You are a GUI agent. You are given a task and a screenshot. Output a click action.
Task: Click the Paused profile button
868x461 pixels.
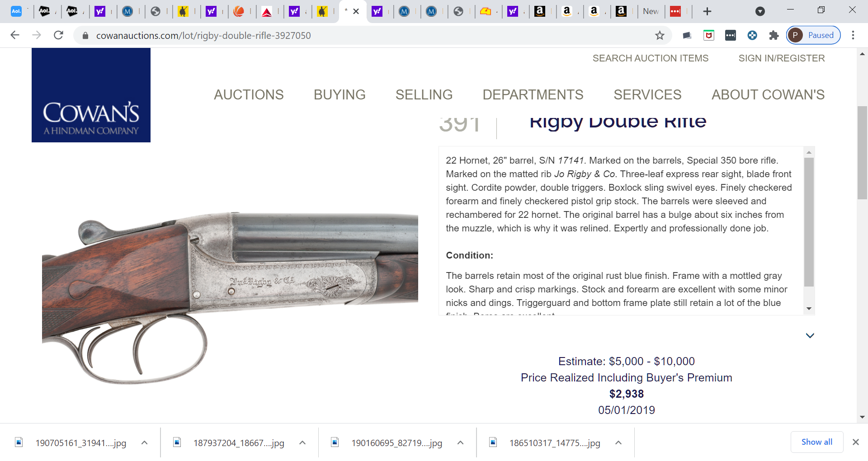pyautogui.click(x=813, y=35)
